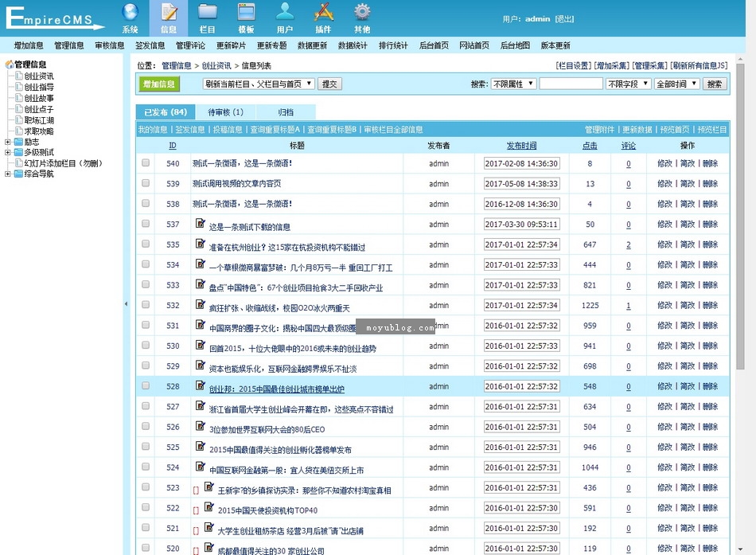Click the folder icon beside 多级测试
The height and width of the screenshot is (555, 756).
(19, 152)
